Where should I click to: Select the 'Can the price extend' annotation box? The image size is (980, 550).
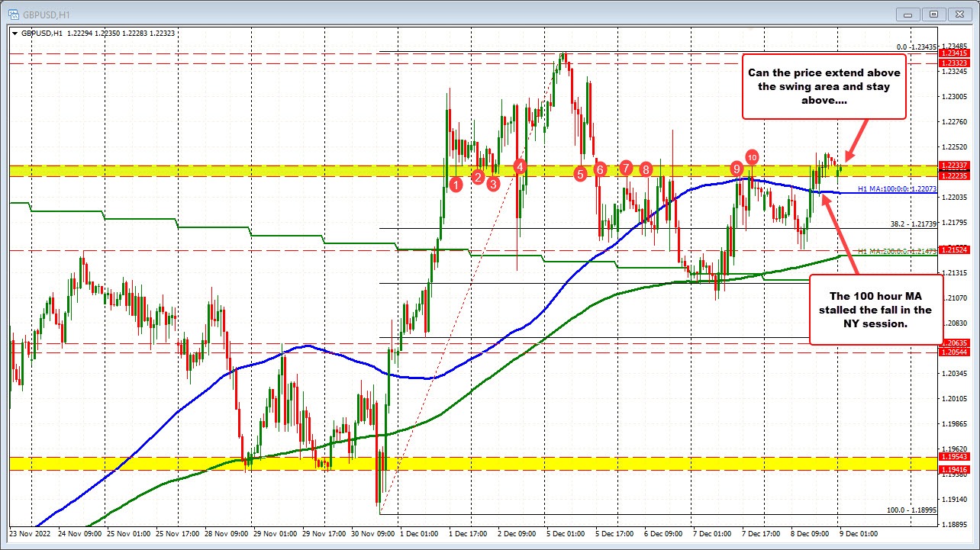pyautogui.click(x=824, y=86)
